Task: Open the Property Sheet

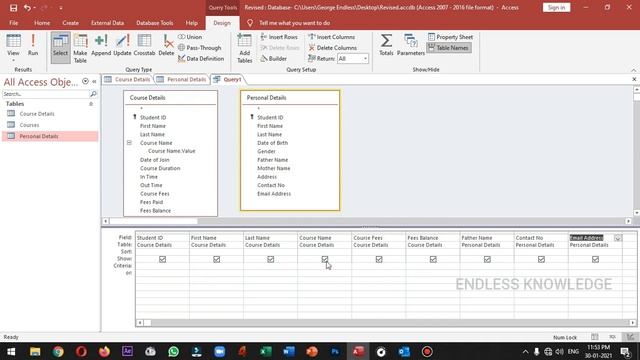Action: click(x=450, y=37)
